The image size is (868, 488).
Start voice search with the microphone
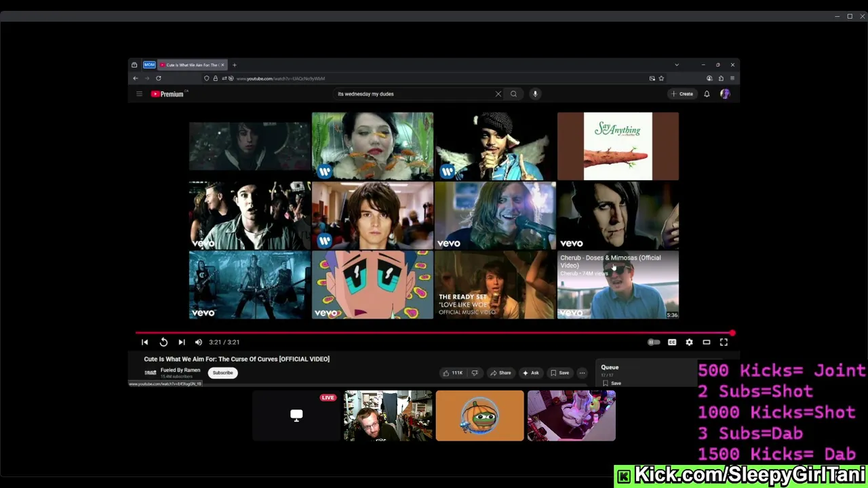coord(535,94)
